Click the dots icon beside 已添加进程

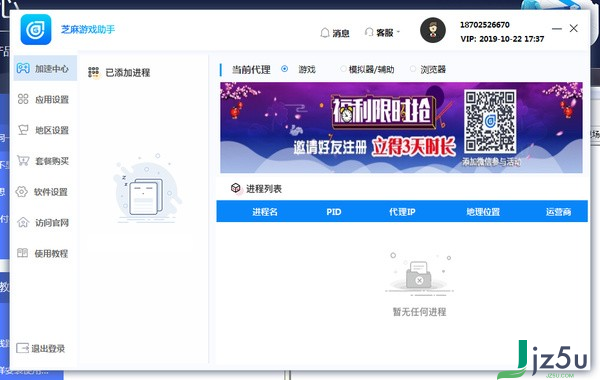[x=93, y=72]
